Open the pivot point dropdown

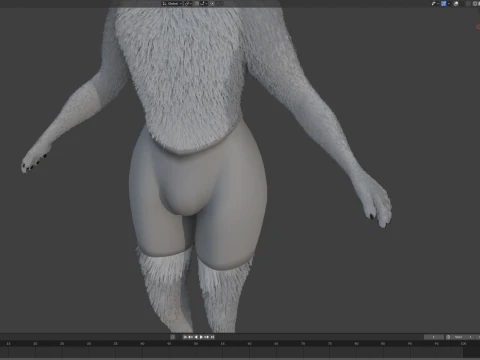click(x=188, y=3)
